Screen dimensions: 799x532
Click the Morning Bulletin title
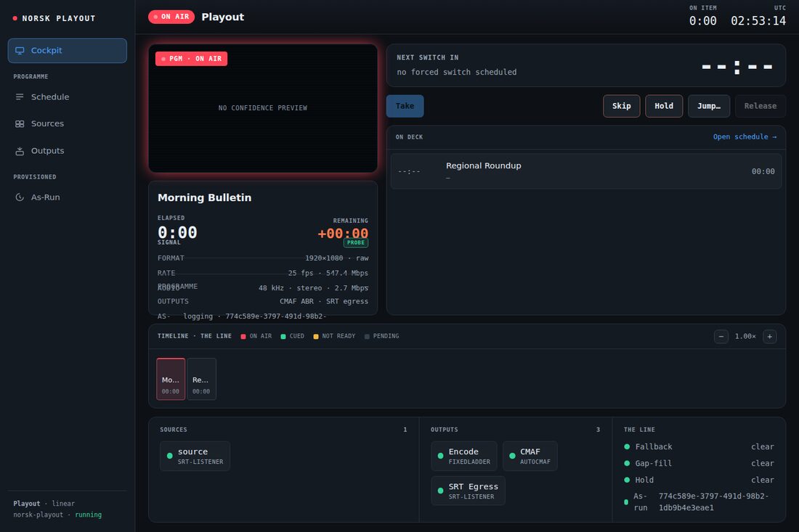point(204,197)
